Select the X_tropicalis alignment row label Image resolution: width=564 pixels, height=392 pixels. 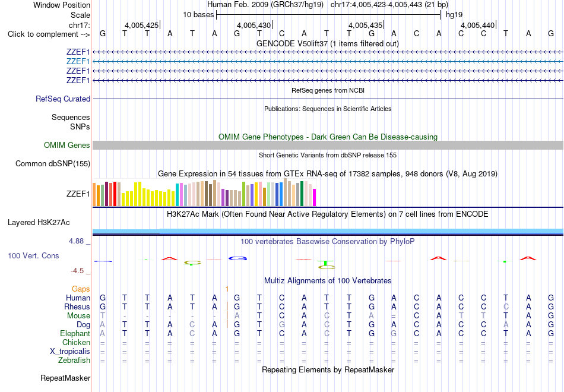point(70,352)
